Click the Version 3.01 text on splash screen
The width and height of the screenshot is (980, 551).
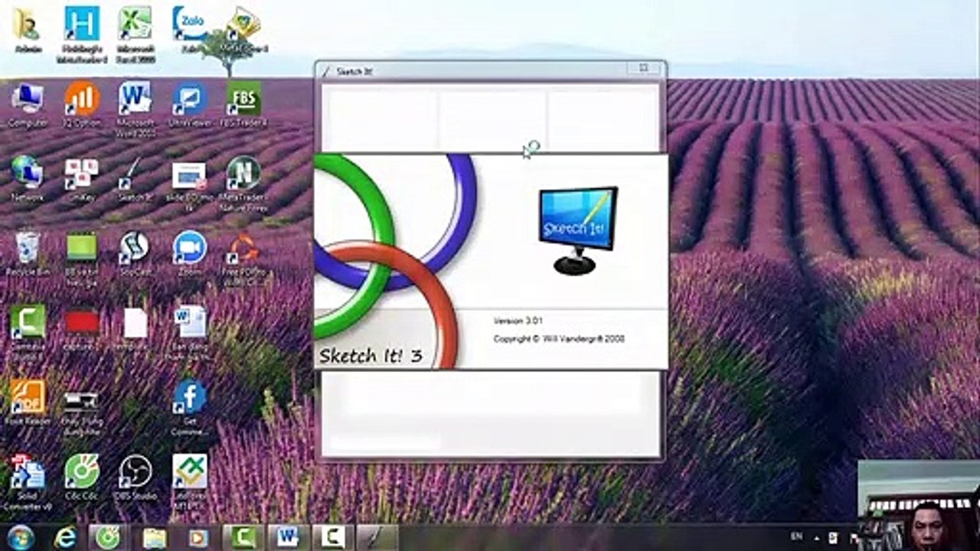[x=518, y=321]
